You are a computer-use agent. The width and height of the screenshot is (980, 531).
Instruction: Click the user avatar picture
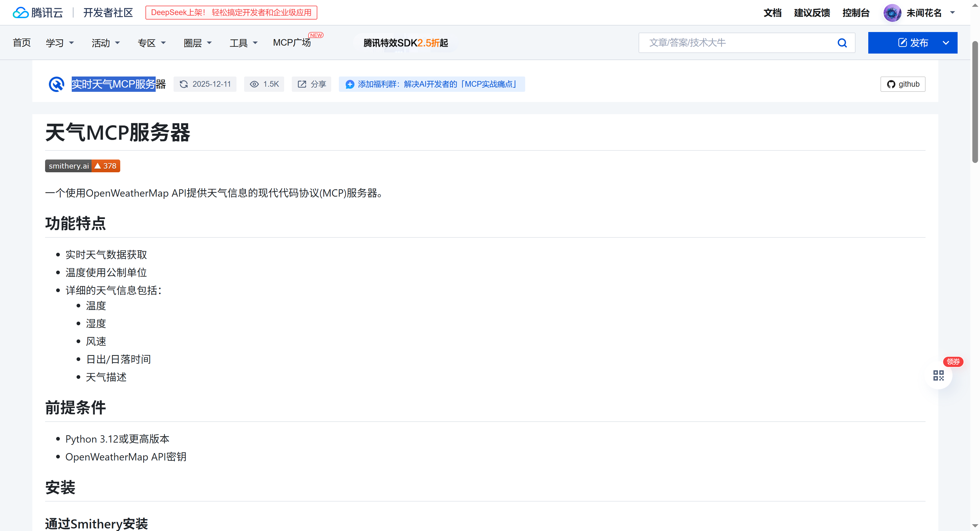(892, 13)
